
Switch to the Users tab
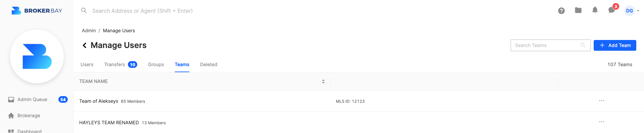pos(87,64)
